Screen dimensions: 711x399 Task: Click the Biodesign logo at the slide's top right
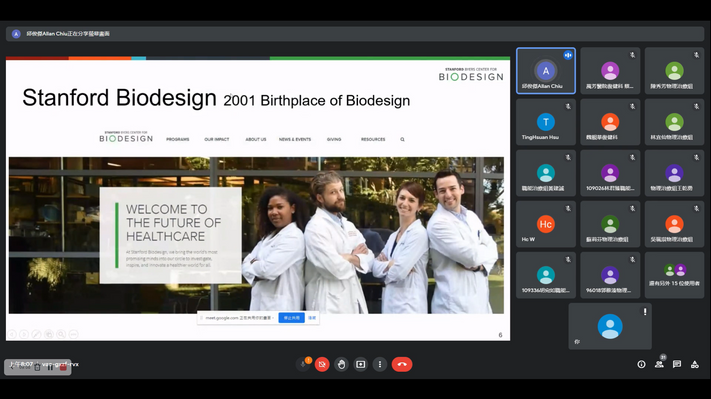click(471, 75)
